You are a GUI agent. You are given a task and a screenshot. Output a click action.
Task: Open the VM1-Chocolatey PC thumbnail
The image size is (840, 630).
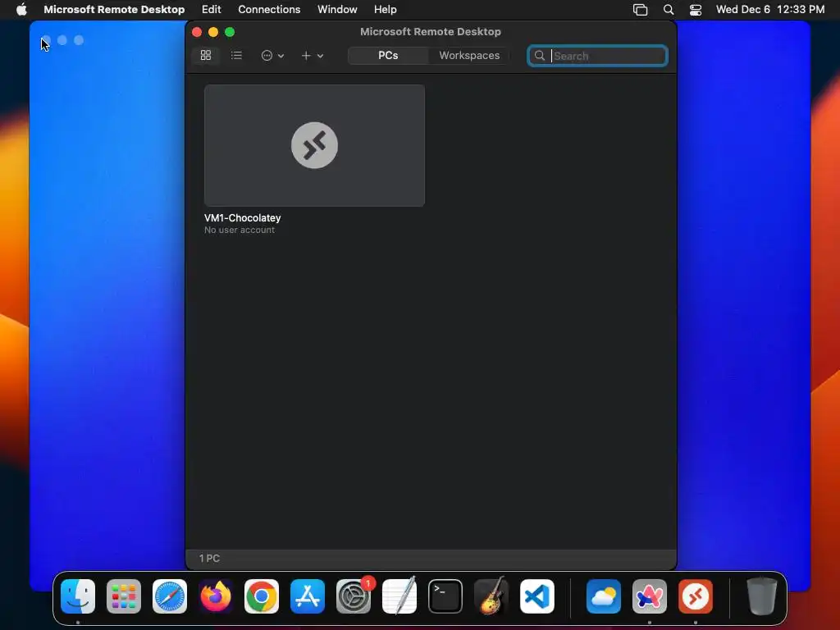tap(314, 145)
